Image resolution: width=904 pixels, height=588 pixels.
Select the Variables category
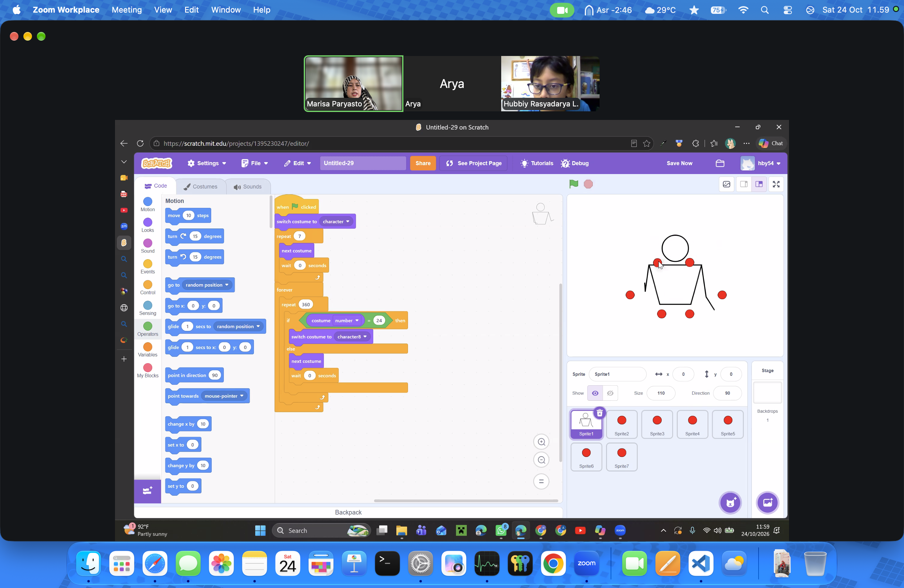[148, 349]
